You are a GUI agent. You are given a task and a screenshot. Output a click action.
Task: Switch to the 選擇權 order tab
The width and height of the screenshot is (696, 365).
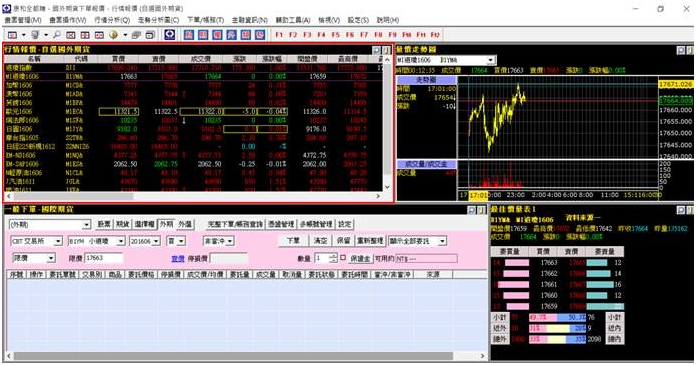point(144,224)
